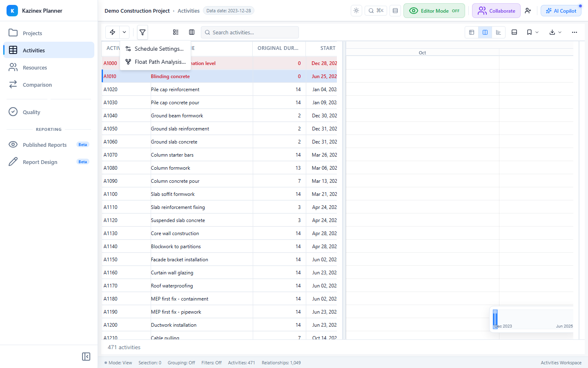Select activity row A1010 Blinding concrete
This screenshot has height=368, width=588.
point(219,76)
